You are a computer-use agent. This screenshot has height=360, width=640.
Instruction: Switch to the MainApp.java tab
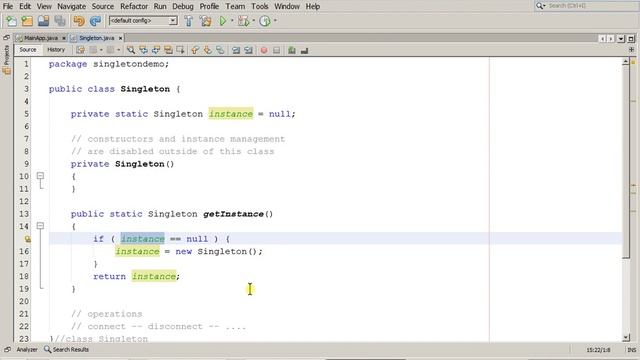click(x=40, y=38)
